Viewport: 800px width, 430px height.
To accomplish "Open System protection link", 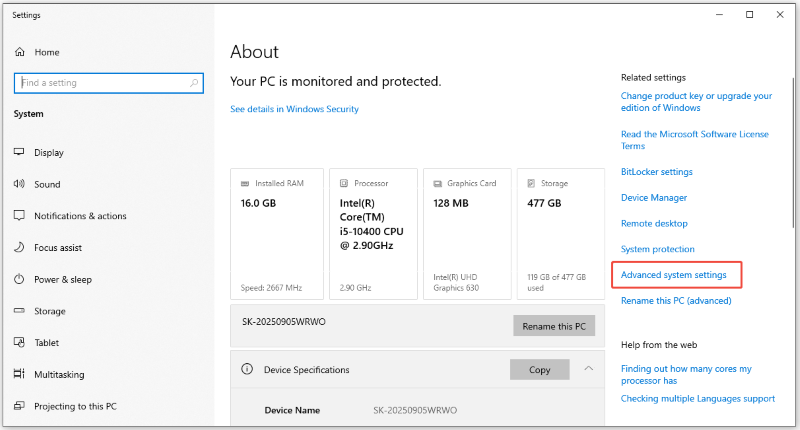I will [x=658, y=249].
